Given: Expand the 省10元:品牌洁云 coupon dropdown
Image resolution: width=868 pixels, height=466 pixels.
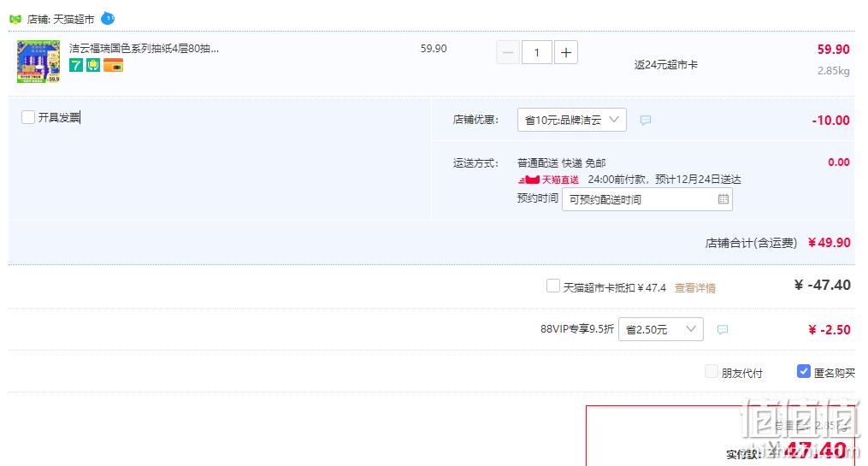Looking at the screenshot, I should tap(572, 120).
